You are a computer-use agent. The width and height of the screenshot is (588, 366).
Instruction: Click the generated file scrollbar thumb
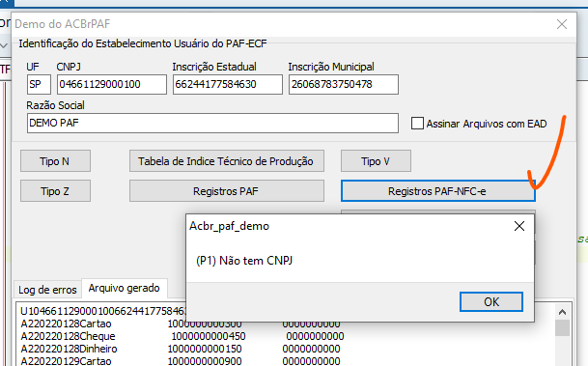click(x=562, y=327)
